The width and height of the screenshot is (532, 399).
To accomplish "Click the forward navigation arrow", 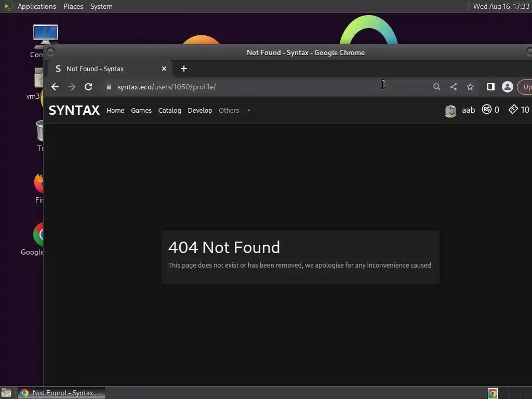I will [72, 87].
